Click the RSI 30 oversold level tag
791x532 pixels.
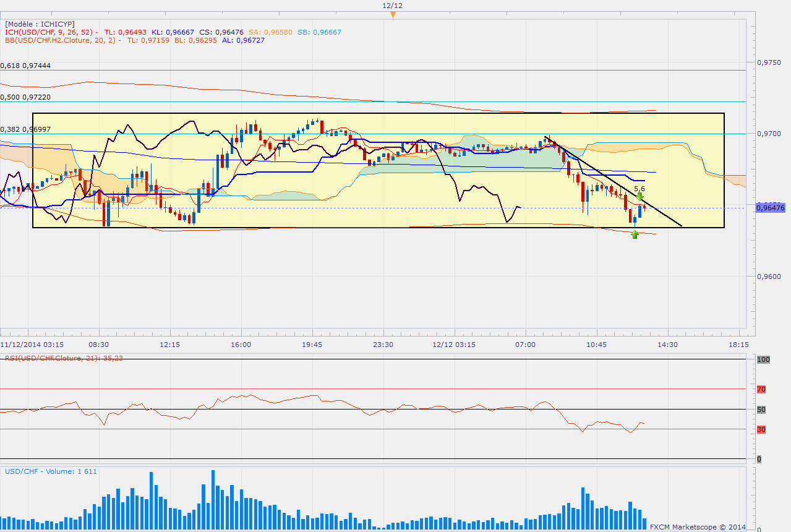click(x=761, y=429)
